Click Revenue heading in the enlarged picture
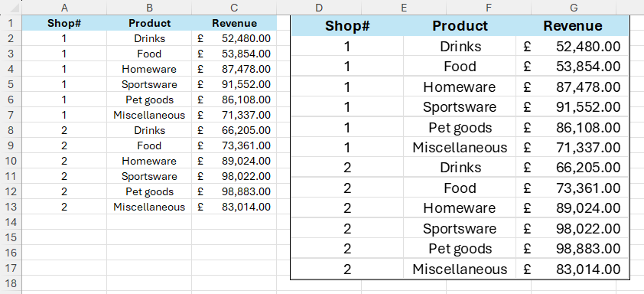 pyautogui.click(x=573, y=26)
